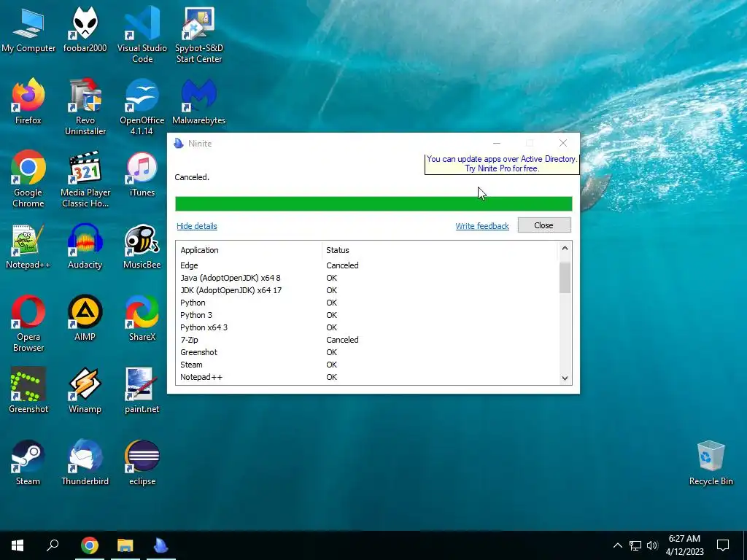Activate the Ninite taskbar button
The image size is (747, 560).
[x=161, y=545]
